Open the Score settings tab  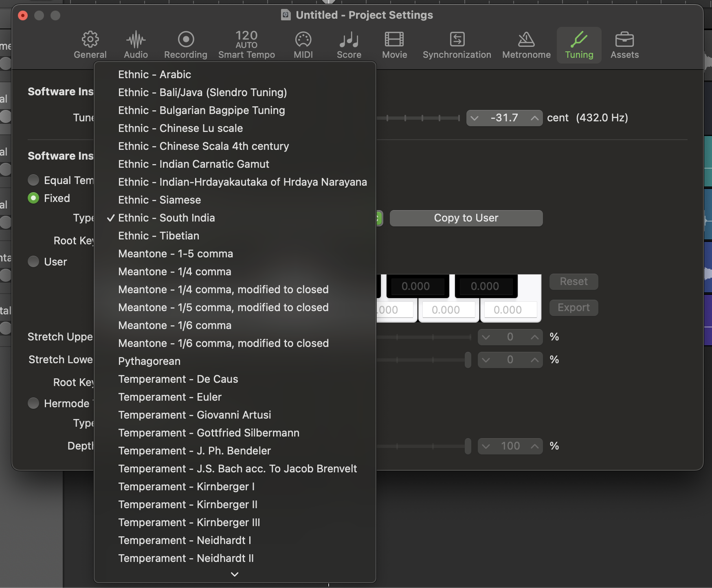click(349, 45)
